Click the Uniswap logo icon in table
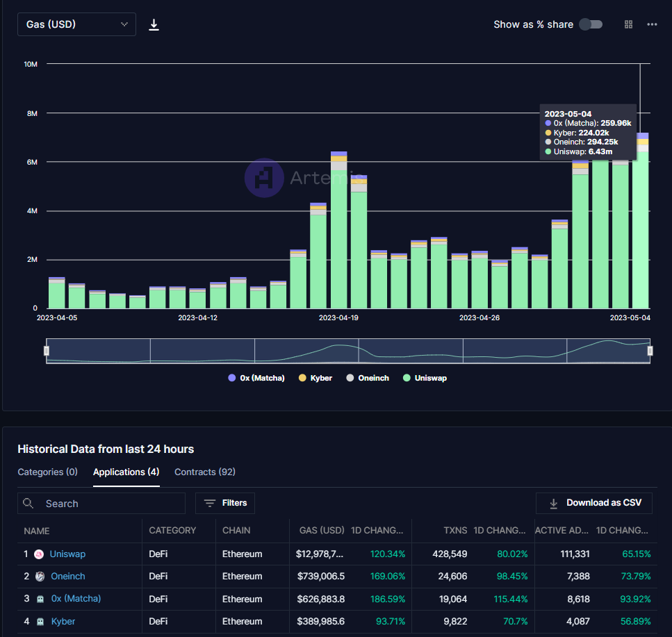This screenshot has width=672, height=637. click(39, 554)
